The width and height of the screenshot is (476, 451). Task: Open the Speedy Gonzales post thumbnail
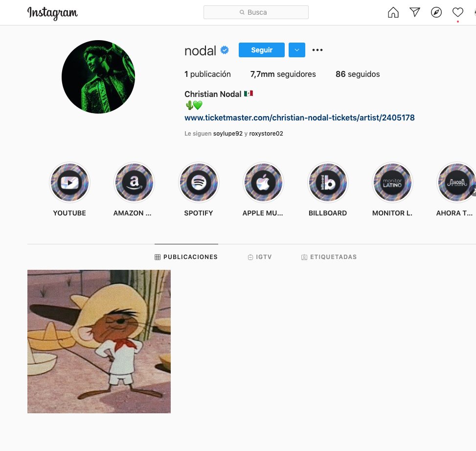pos(99,341)
